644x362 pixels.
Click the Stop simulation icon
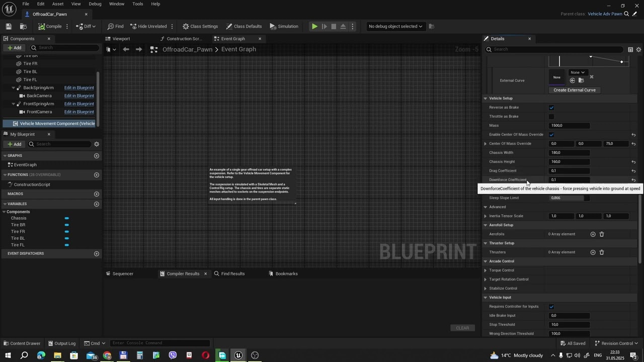pyautogui.click(x=334, y=26)
